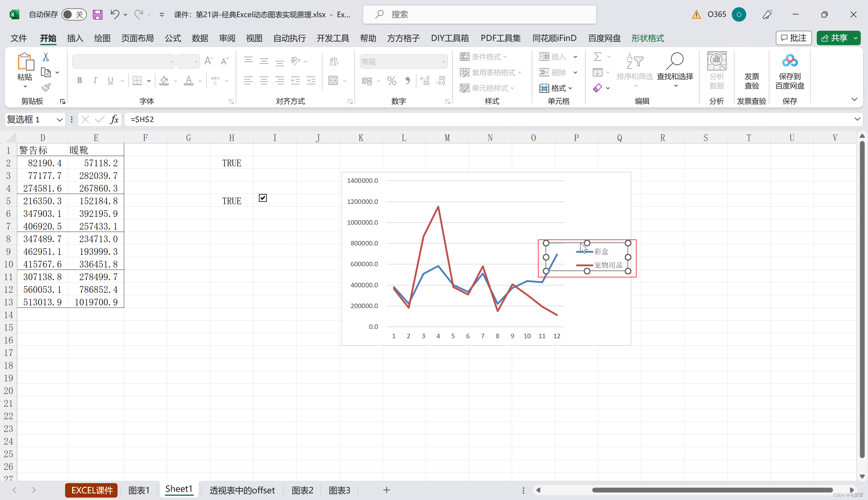Click the Copy icon in clipboard group
868x500 pixels.
point(46,73)
